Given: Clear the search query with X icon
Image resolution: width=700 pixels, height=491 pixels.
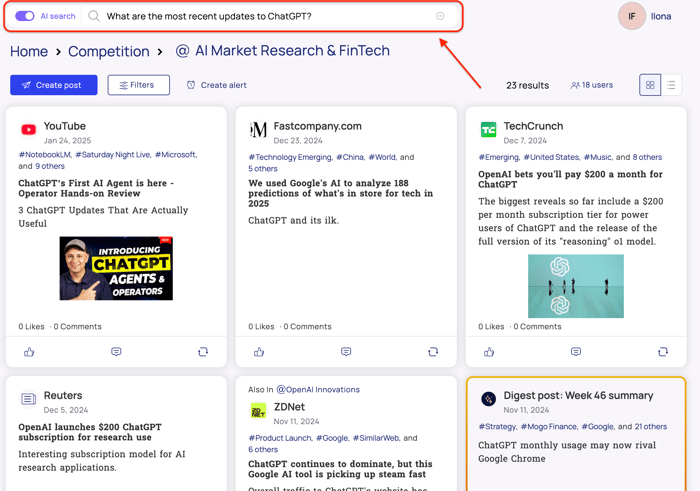Looking at the screenshot, I should [x=440, y=16].
